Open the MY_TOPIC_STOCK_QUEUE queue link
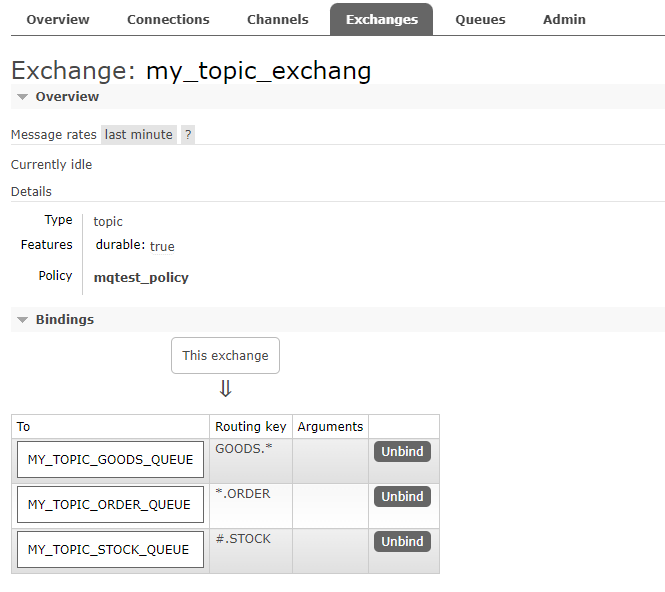The height and width of the screenshot is (592, 665). pyautogui.click(x=110, y=549)
